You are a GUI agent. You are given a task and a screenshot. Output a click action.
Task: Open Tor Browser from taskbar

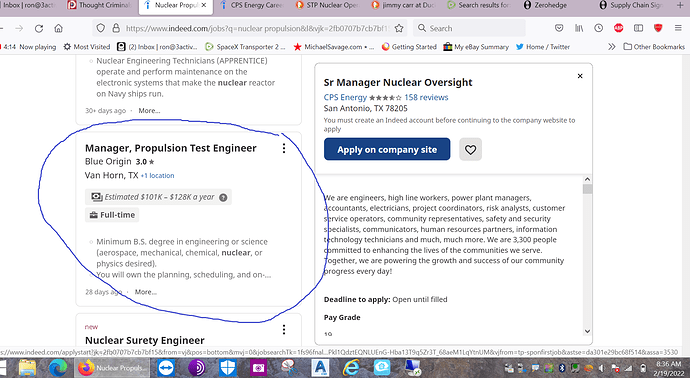[x=197, y=368]
